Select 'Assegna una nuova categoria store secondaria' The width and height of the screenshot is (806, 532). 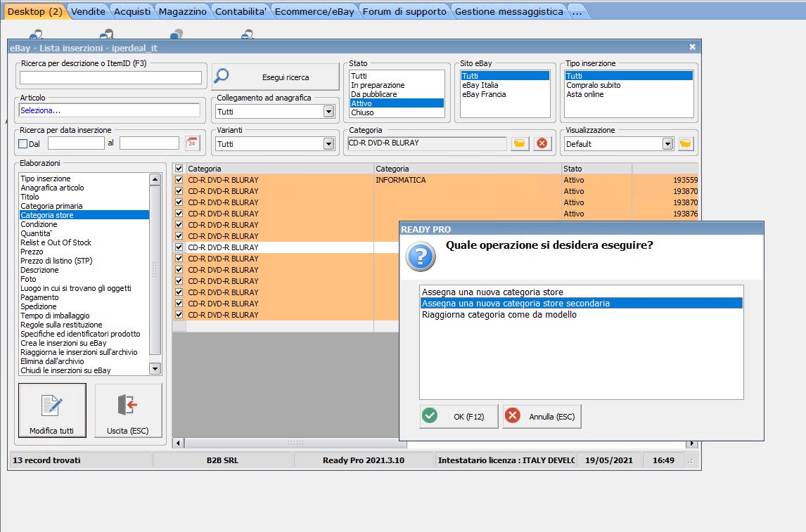coord(582,304)
